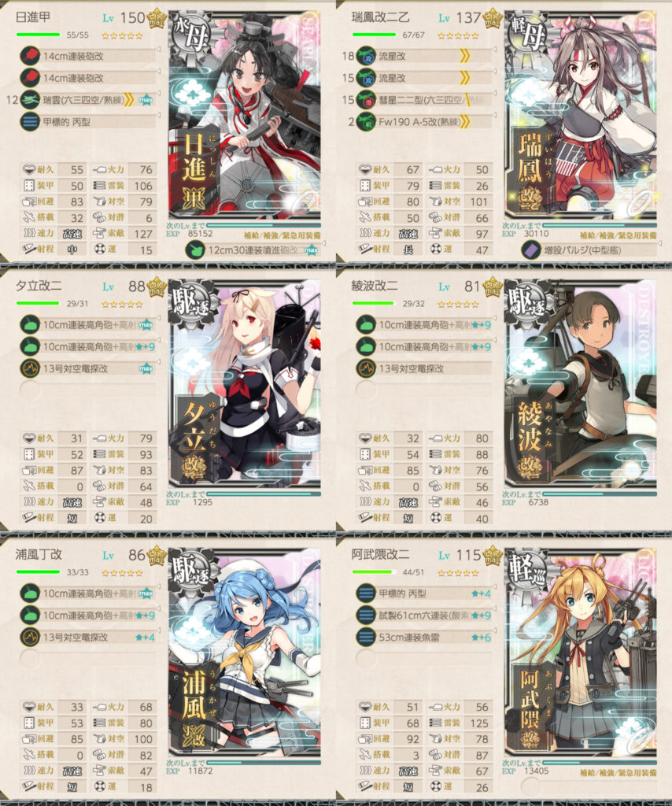Click the torpedo icon beside Nisshin's 甲標的 丙型
Screen dimensions: 672x806
point(30,122)
